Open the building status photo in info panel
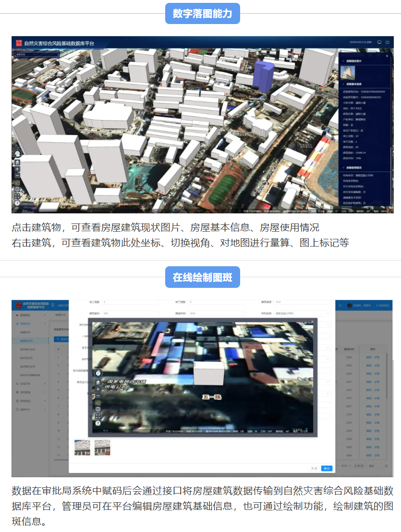This screenshot has width=401, height=532. (347, 73)
